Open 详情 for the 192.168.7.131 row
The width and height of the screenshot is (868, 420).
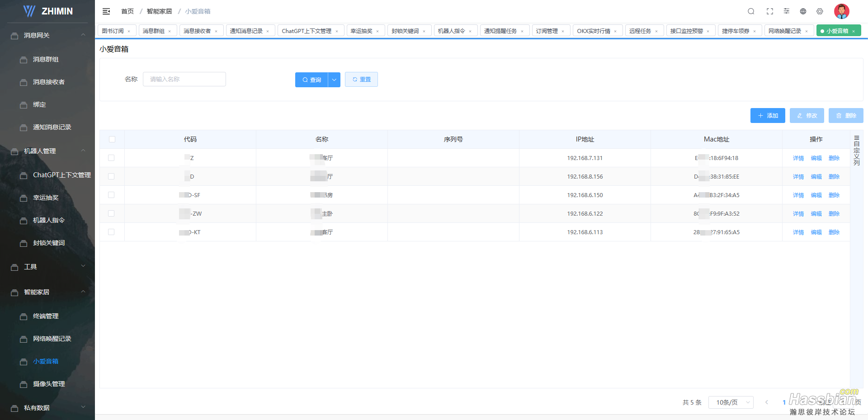pos(798,158)
